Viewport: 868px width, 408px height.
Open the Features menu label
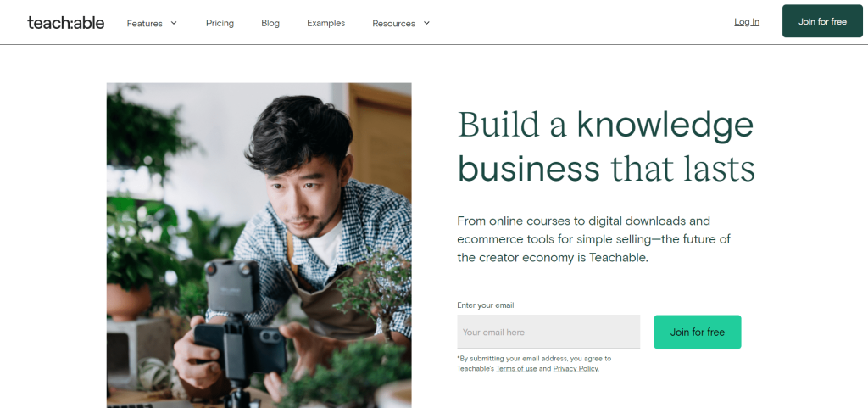pyautogui.click(x=144, y=23)
